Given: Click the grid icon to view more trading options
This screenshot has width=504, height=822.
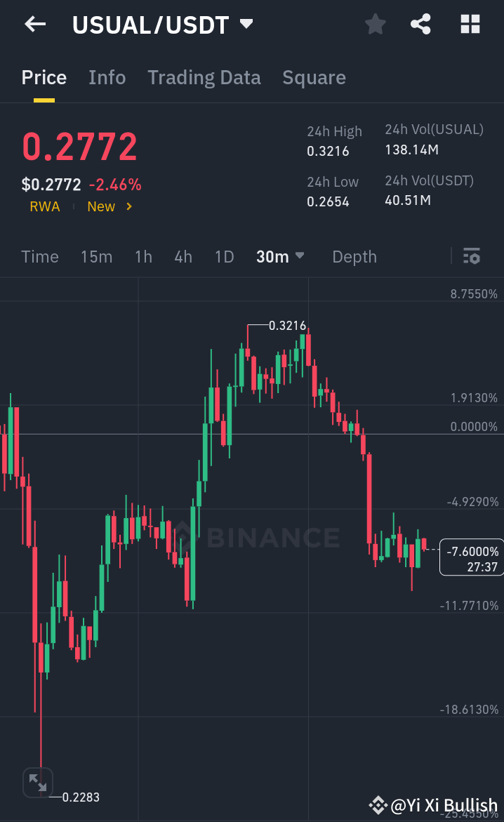Looking at the screenshot, I should 470,24.
